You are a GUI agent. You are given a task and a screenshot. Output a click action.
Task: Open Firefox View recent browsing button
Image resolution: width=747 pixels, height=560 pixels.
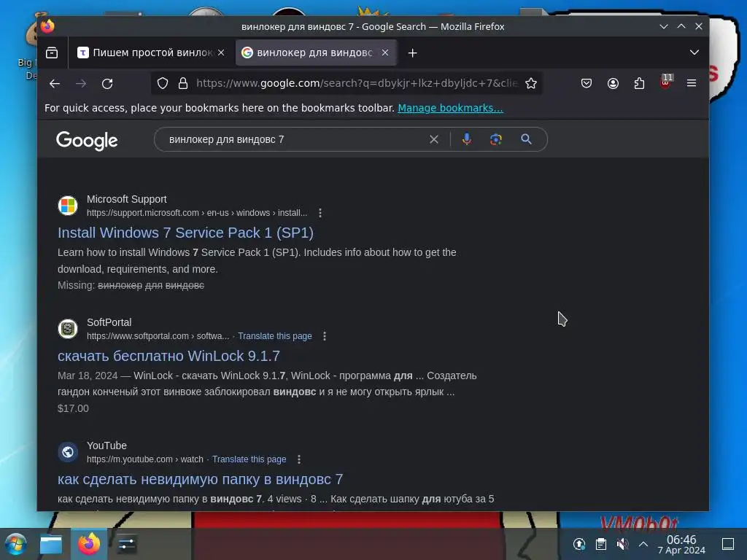(52, 52)
